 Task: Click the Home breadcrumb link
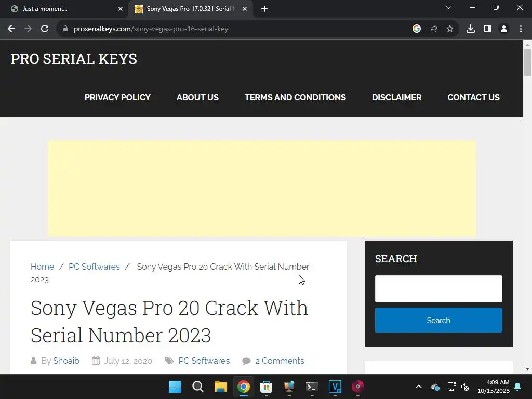tap(43, 267)
